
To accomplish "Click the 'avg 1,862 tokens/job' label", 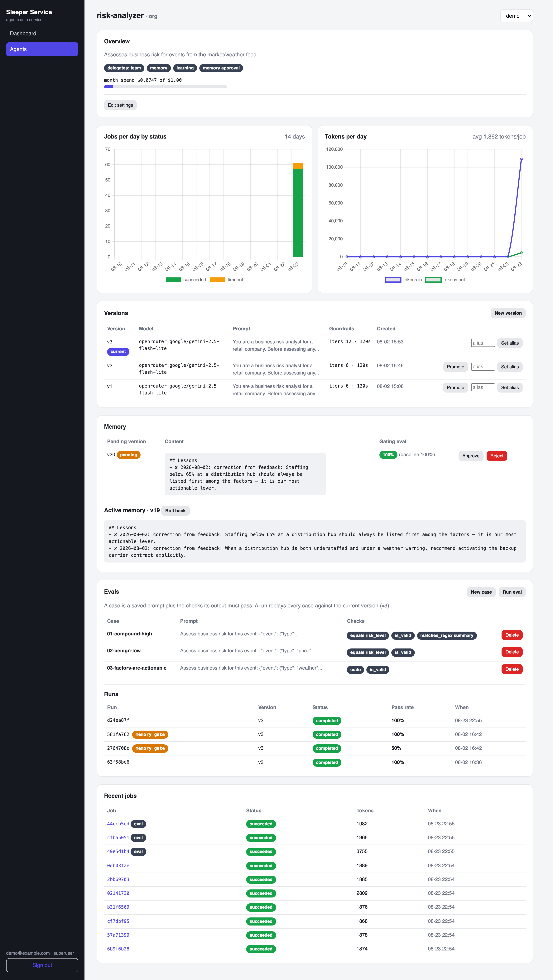I will (x=499, y=137).
